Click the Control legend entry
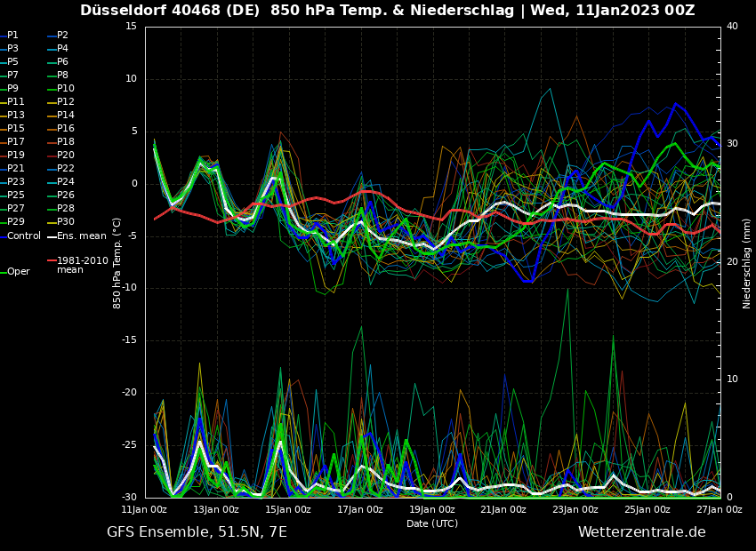This screenshot has height=551, width=756. (24, 236)
